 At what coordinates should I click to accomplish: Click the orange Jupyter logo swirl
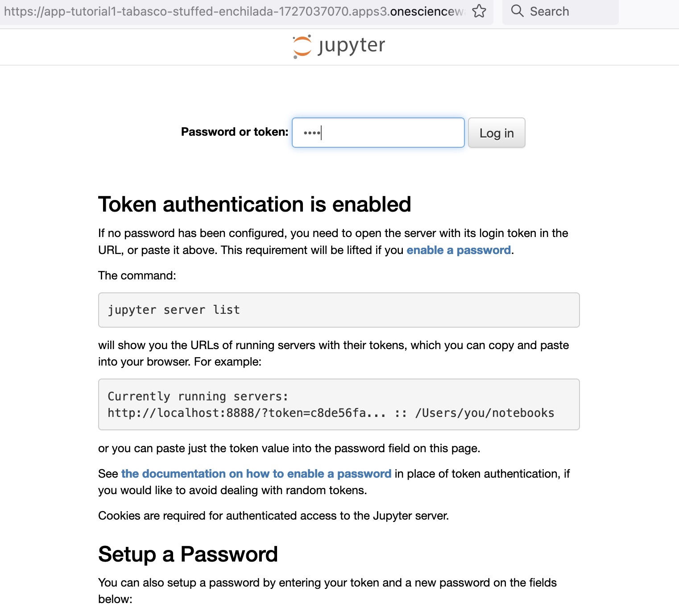click(x=302, y=46)
